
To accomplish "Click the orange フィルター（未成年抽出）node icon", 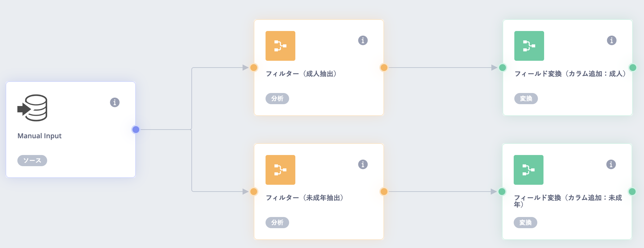I will (280, 170).
